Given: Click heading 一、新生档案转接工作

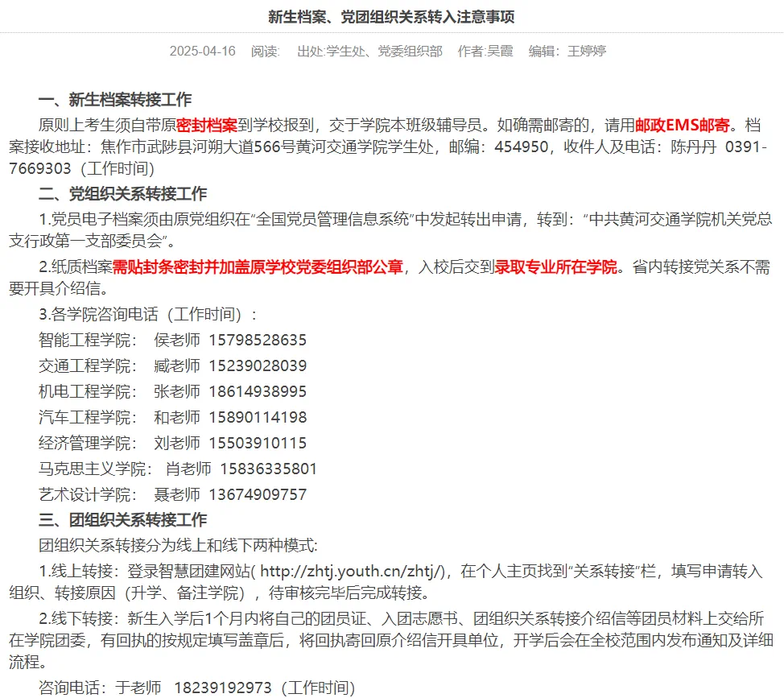Looking at the screenshot, I should point(115,100).
